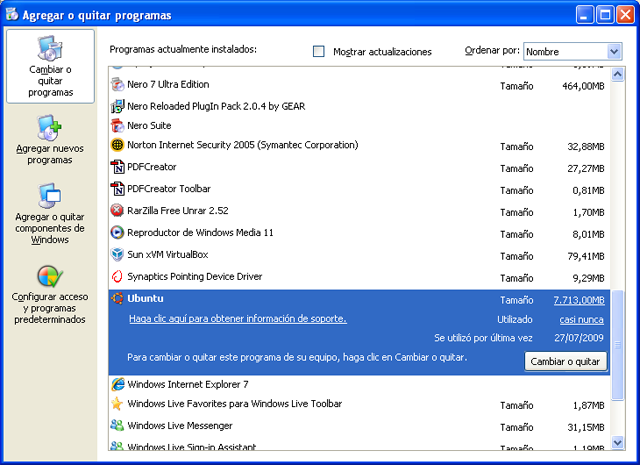Click the Nero 7 Ultra Edition icon
Screen dimensions: 640x465
tap(118, 85)
